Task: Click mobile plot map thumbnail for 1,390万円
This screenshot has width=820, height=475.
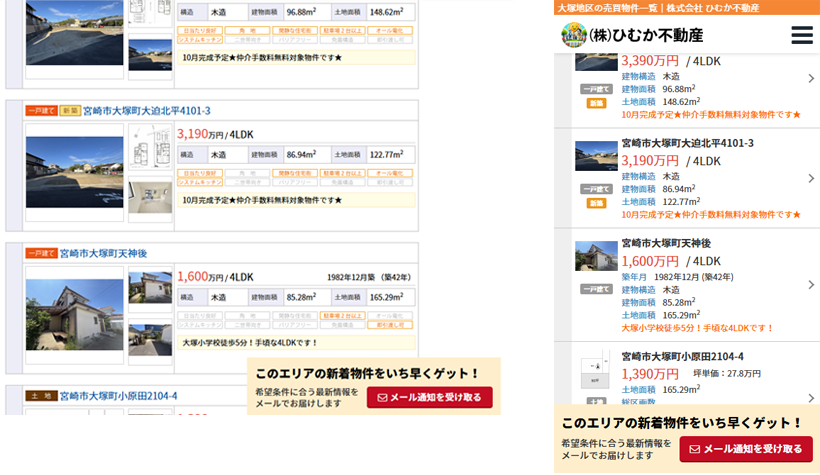Action: click(596, 369)
